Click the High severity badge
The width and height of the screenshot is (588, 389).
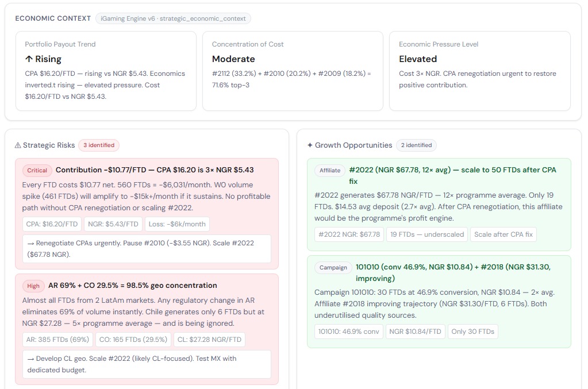[33, 286]
